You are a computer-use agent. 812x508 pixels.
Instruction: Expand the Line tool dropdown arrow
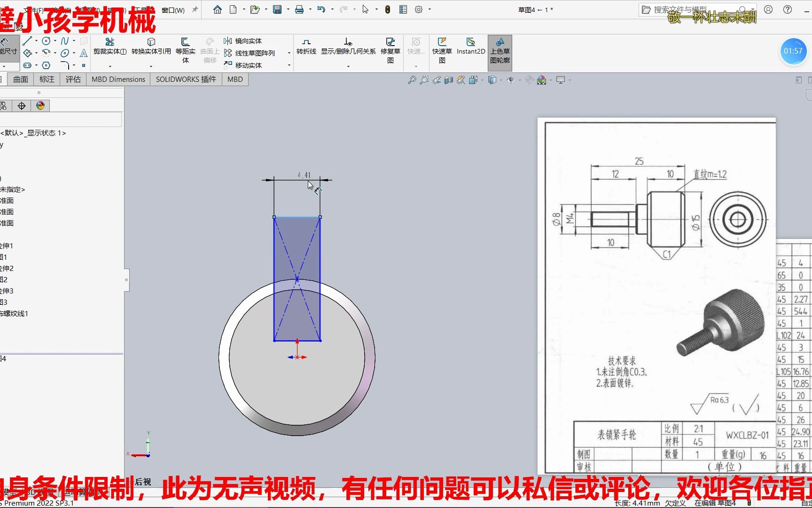click(x=36, y=40)
